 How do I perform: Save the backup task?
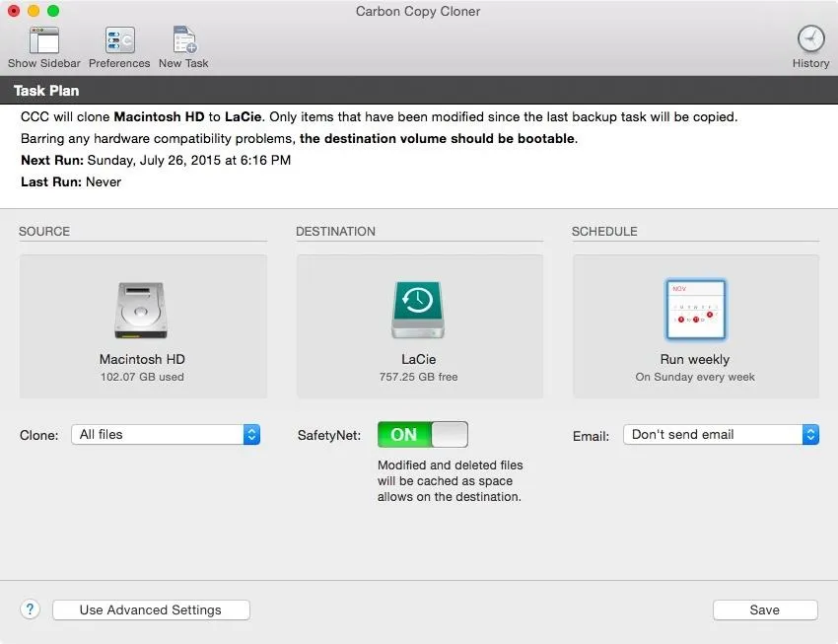coord(765,609)
